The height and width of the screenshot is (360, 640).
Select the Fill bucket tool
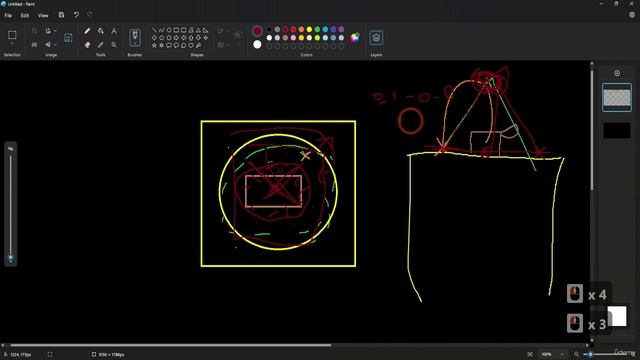[100, 31]
